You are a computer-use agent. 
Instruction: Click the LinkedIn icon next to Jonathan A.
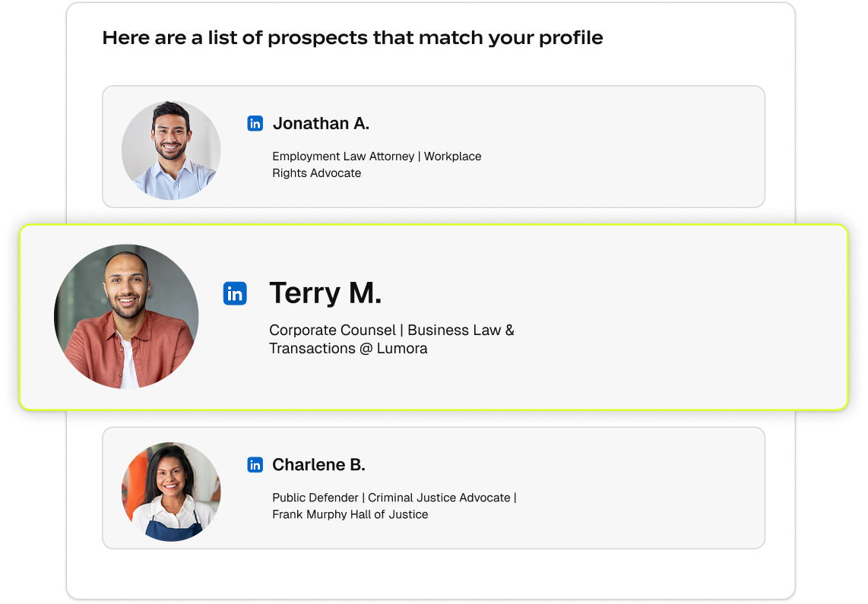[255, 122]
